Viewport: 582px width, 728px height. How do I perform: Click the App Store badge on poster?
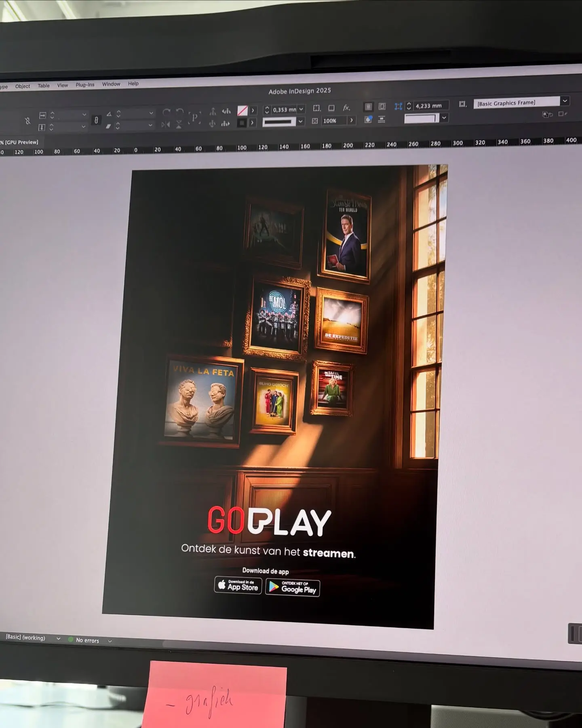[238, 586]
